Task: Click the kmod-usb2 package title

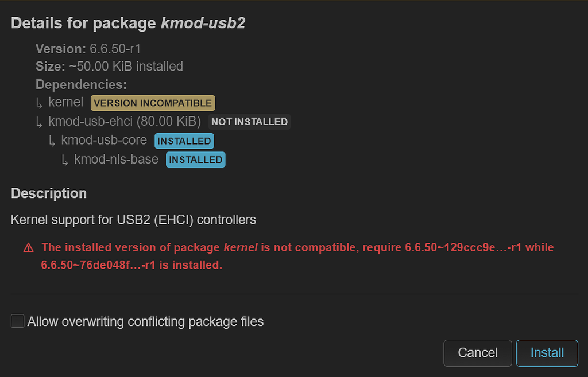Action: tap(203, 24)
